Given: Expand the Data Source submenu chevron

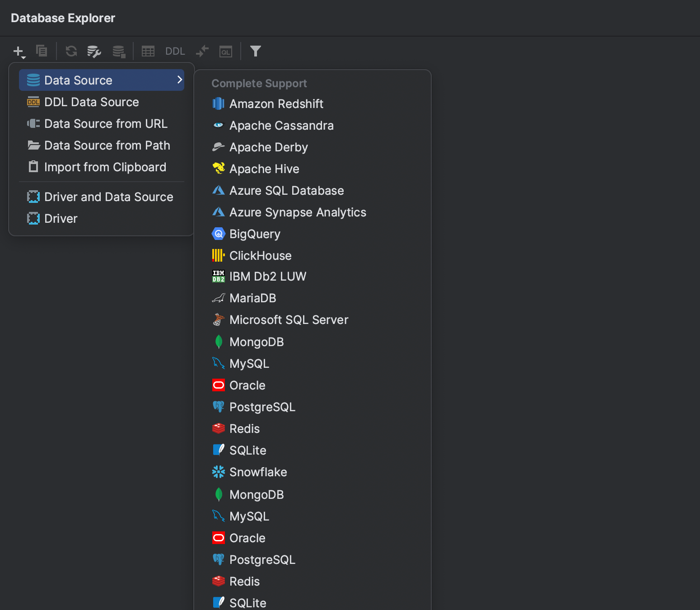Looking at the screenshot, I should (x=180, y=80).
